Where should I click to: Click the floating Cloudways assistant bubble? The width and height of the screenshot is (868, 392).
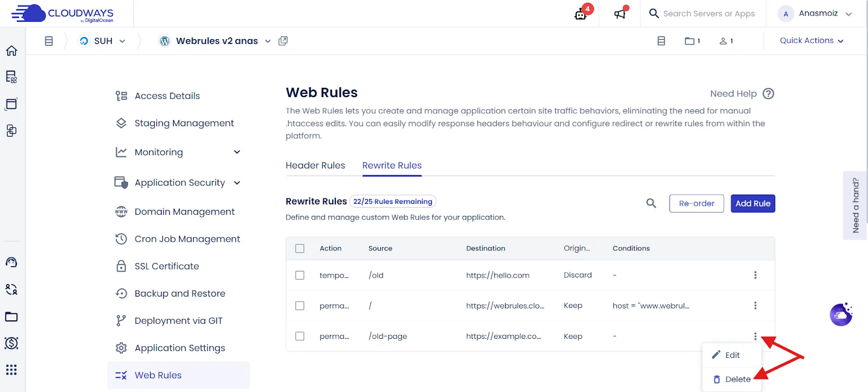click(x=841, y=314)
